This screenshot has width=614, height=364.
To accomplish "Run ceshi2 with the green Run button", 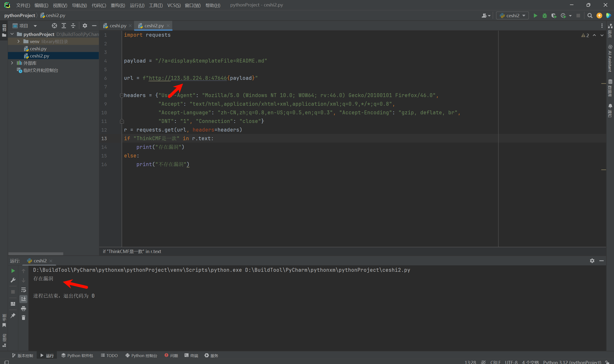I will [535, 16].
